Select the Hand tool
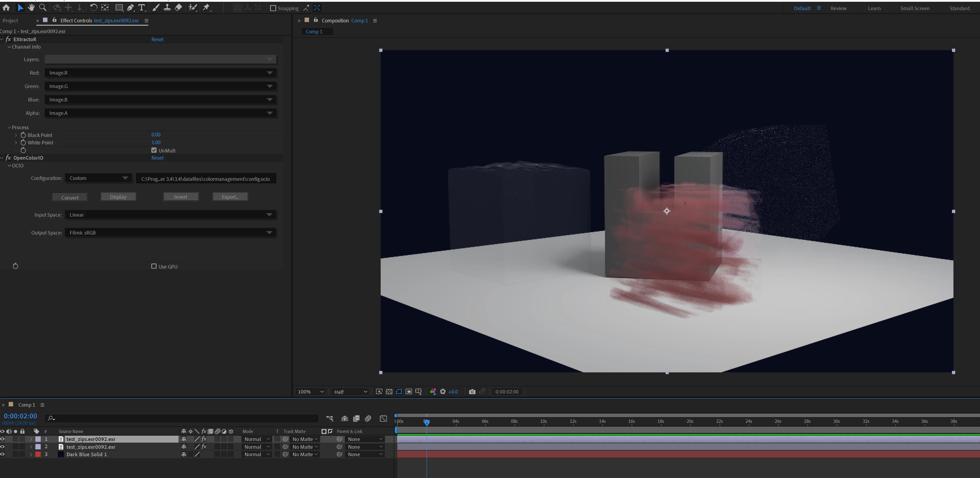The height and width of the screenshot is (478, 980). pyautogui.click(x=31, y=8)
